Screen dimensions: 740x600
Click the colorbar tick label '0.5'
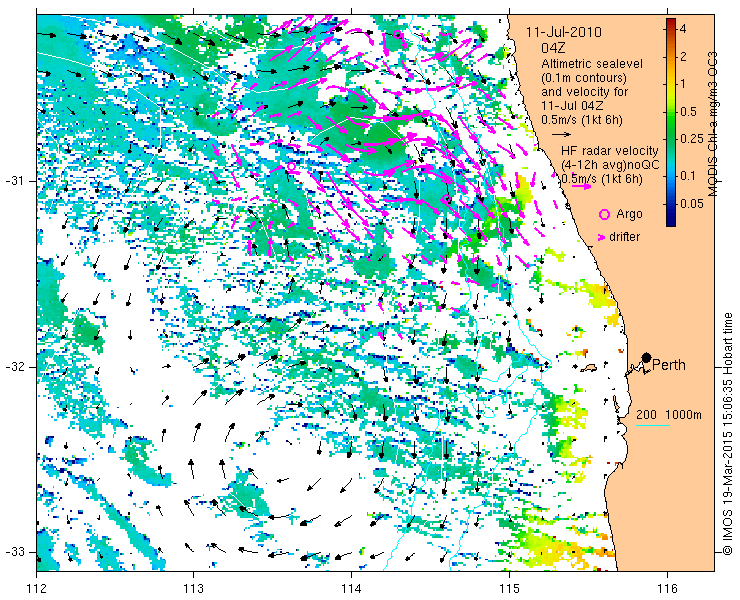click(687, 112)
